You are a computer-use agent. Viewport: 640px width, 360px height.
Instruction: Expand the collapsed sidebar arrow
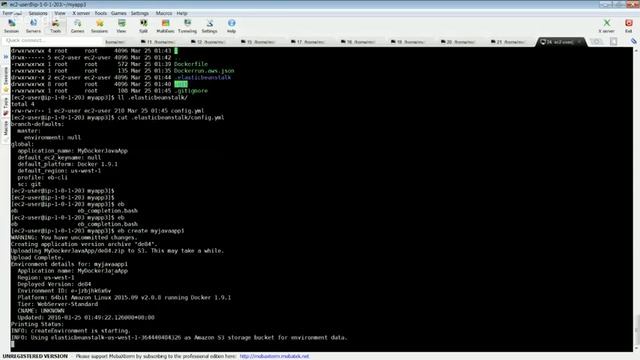[x=6, y=57]
